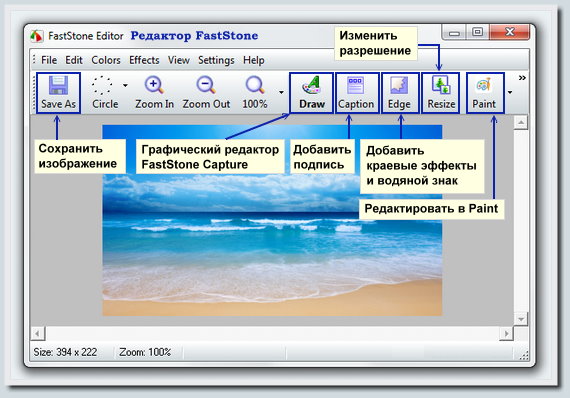Zoom In on the image
This screenshot has width=570, height=398.
click(154, 93)
